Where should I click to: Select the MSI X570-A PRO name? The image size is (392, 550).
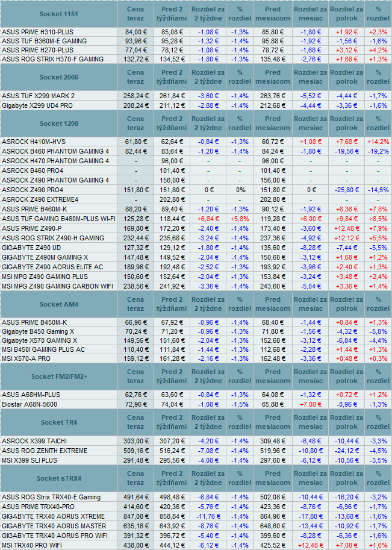pyautogui.click(x=26, y=359)
